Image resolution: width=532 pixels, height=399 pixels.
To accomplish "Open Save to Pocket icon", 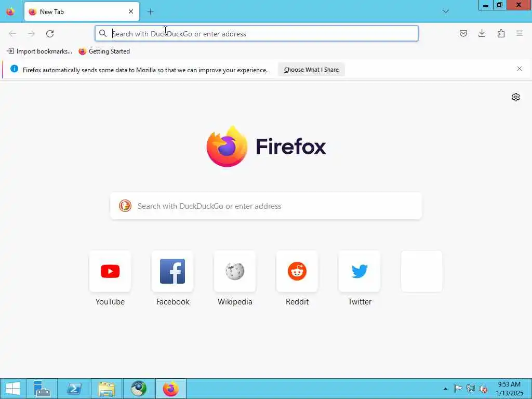I will tap(463, 33).
